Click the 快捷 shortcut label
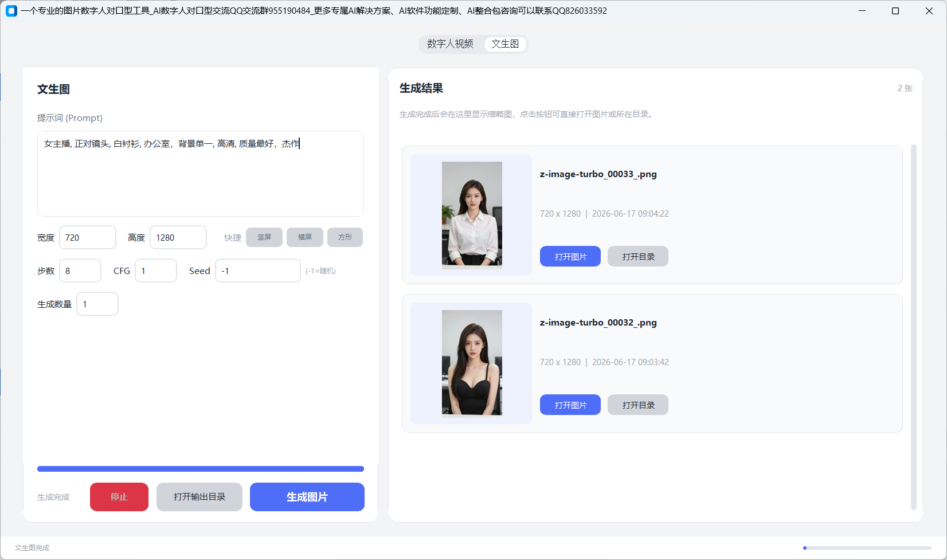The image size is (947, 560). pyautogui.click(x=233, y=237)
